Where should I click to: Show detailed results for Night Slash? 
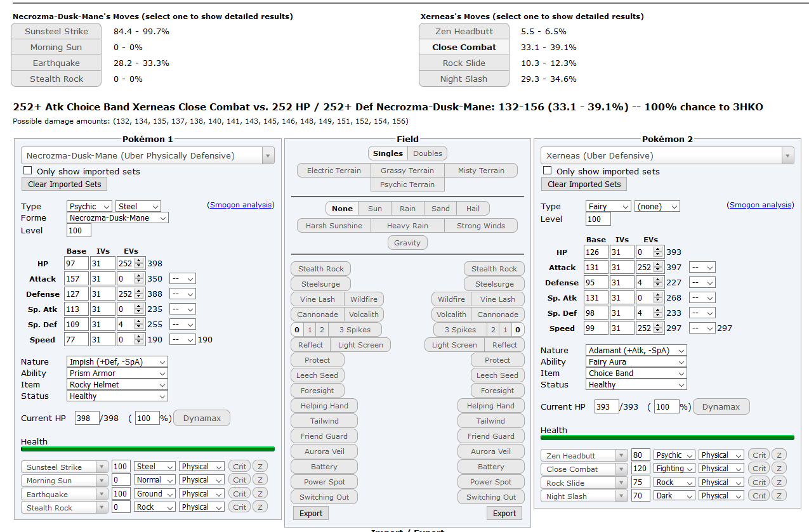463,79
